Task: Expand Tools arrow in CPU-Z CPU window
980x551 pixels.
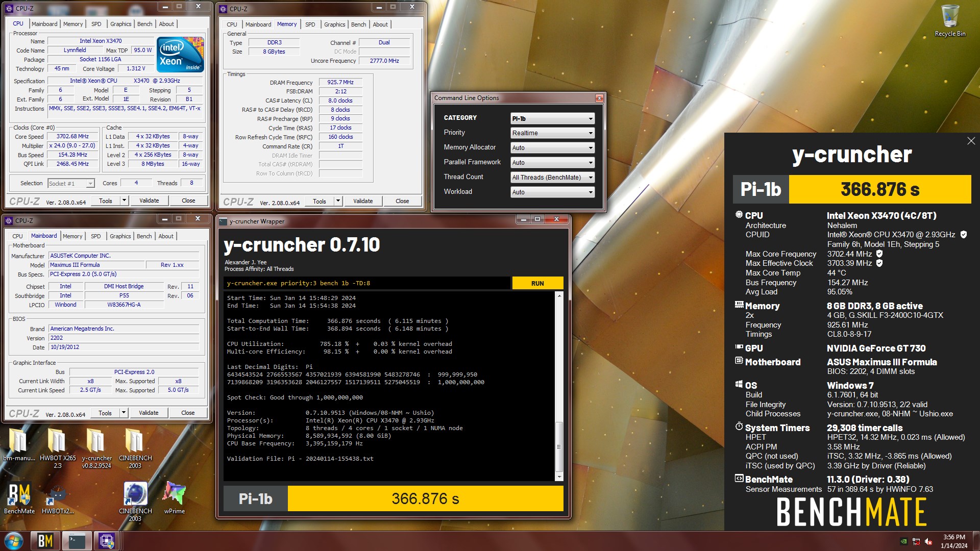Action: (x=124, y=201)
